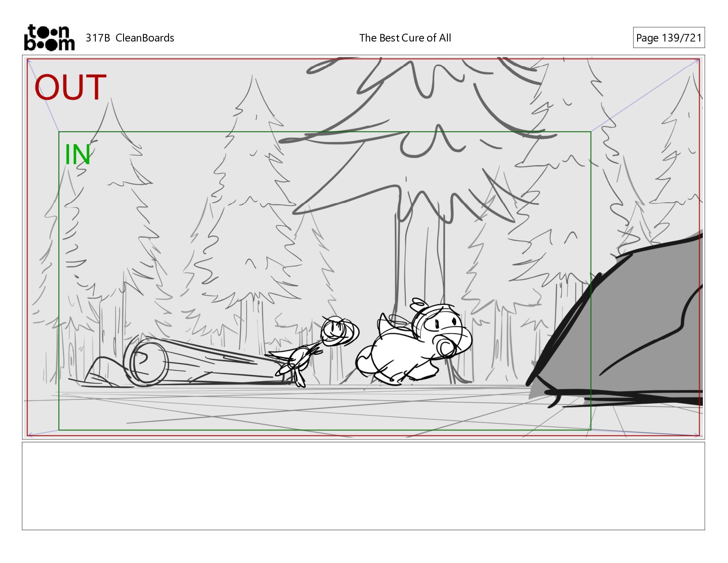This screenshot has height=563, width=728.
Task: Click the Toon Boom logo
Action: click(x=49, y=38)
